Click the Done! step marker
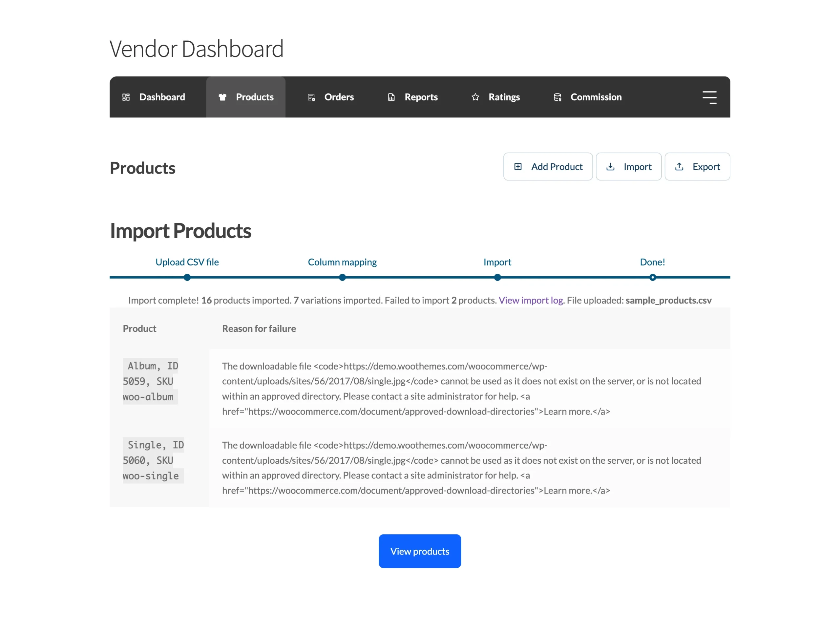The image size is (840, 632). (653, 278)
